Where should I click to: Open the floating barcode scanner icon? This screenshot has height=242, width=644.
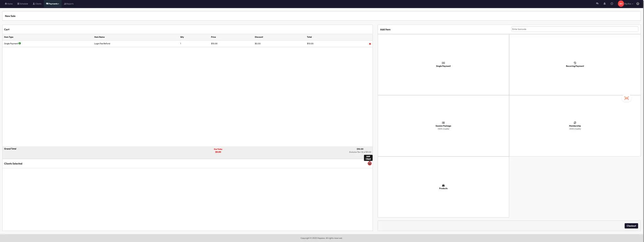(x=626, y=98)
